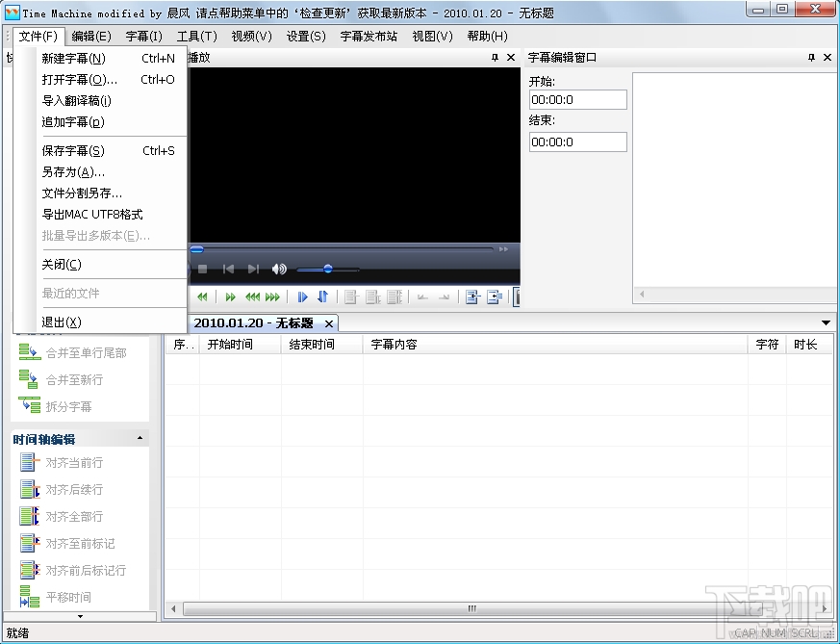The width and height of the screenshot is (840, 644).
Task: Mute the player with the speaker icon
Action: click(279, 269)
